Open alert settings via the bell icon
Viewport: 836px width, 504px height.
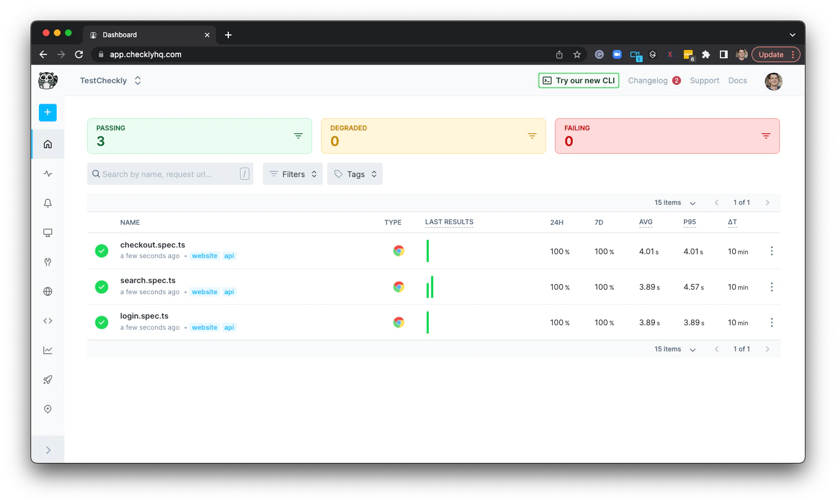tap(47, 203)
